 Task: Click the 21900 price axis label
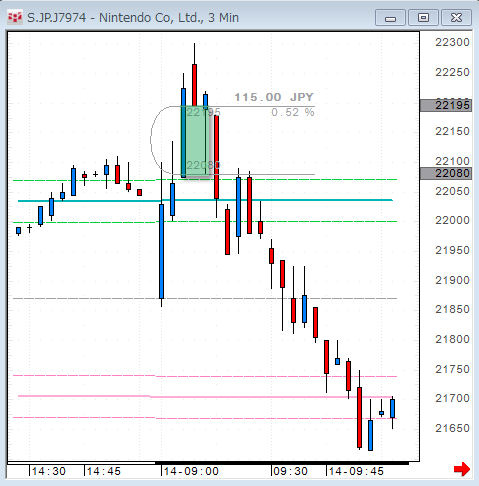click(x=452, y=280)
